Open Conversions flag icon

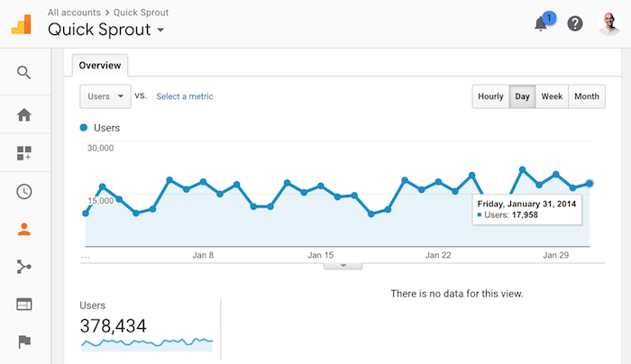pyautogui.click(x=24, y=341)
